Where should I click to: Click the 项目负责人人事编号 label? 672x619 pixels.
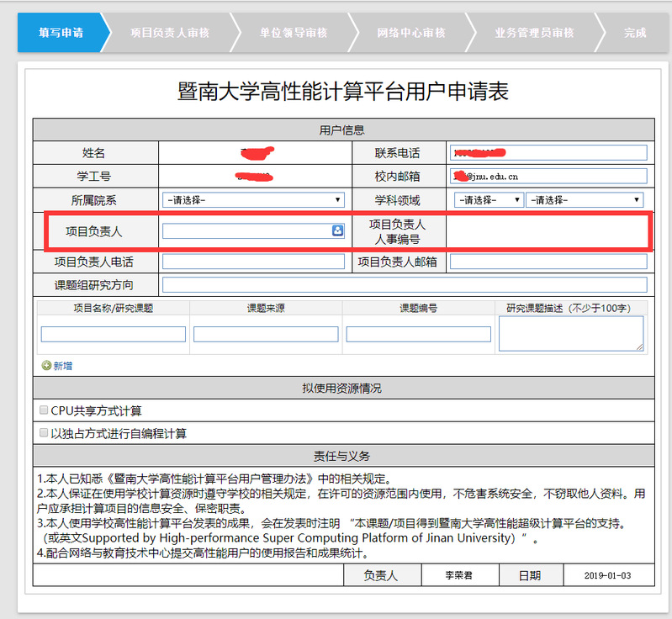coord(398,231)
